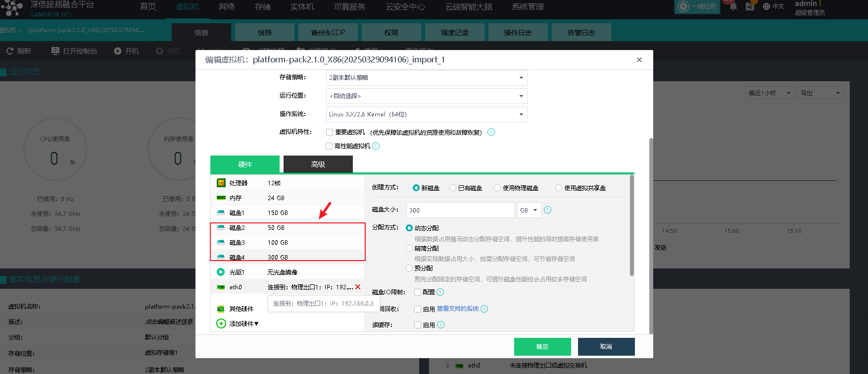This screenshot has height=374, width=868.
Task: Click info icon beside 高性能虚拟机
Action: [376, 146]
